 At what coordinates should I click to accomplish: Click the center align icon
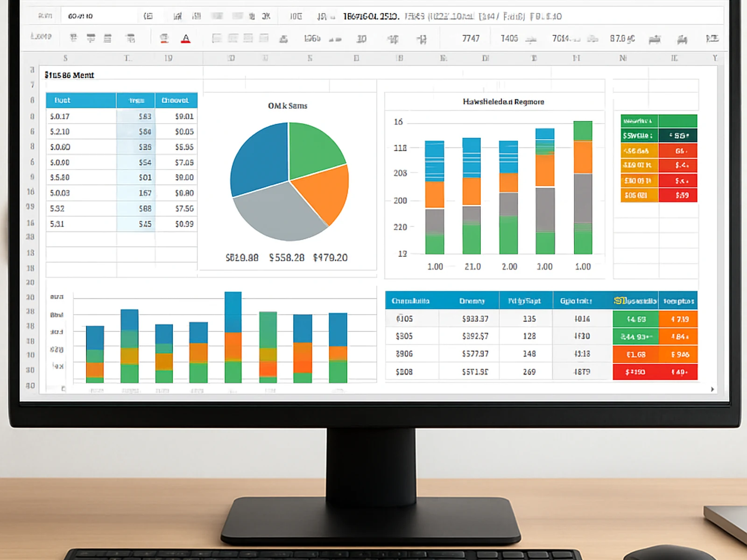233,38
